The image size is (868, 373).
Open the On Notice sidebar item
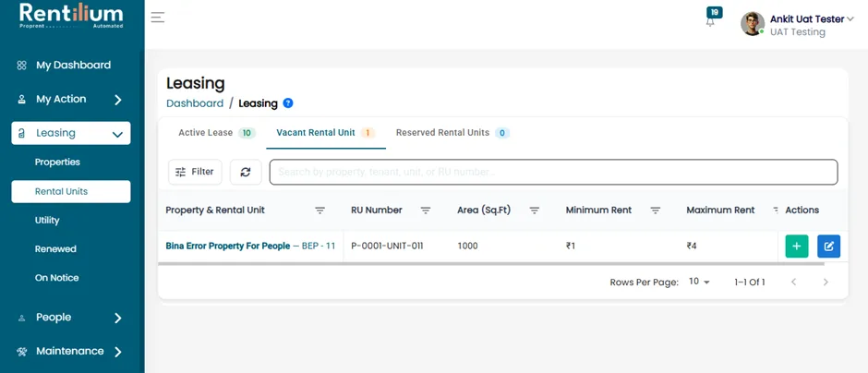[56, 278]
